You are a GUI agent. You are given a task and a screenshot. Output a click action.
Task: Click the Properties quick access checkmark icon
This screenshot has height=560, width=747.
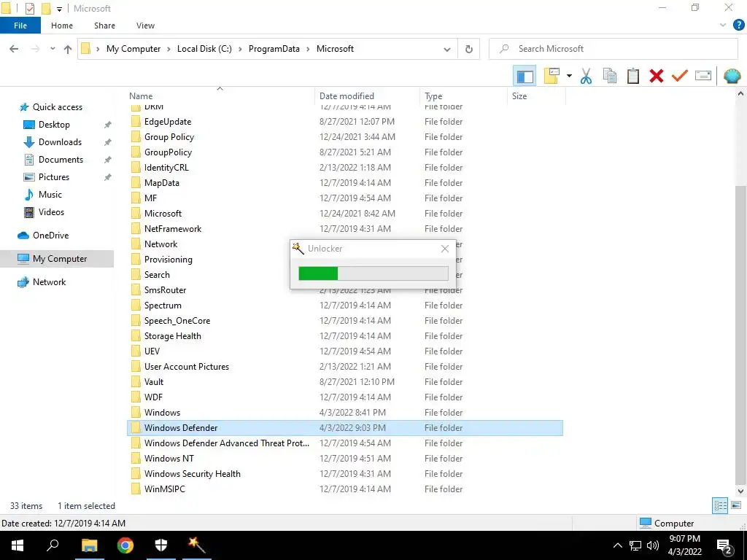click(29, 9)
